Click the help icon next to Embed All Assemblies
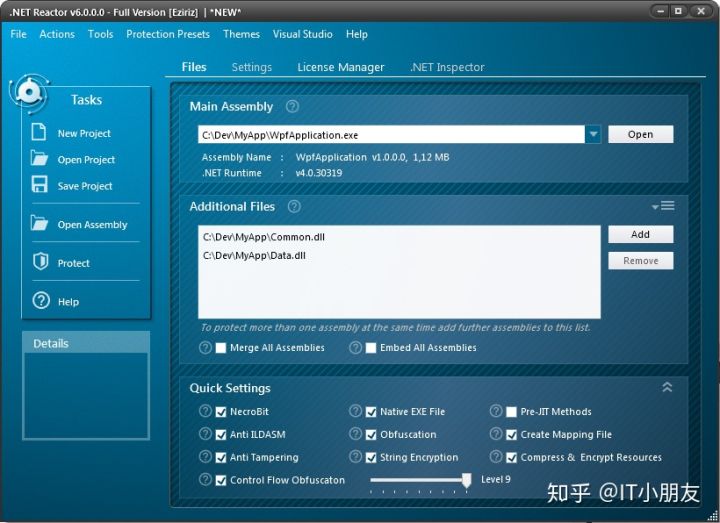Viewport: 720px width, 523px height. pos(355,348)
